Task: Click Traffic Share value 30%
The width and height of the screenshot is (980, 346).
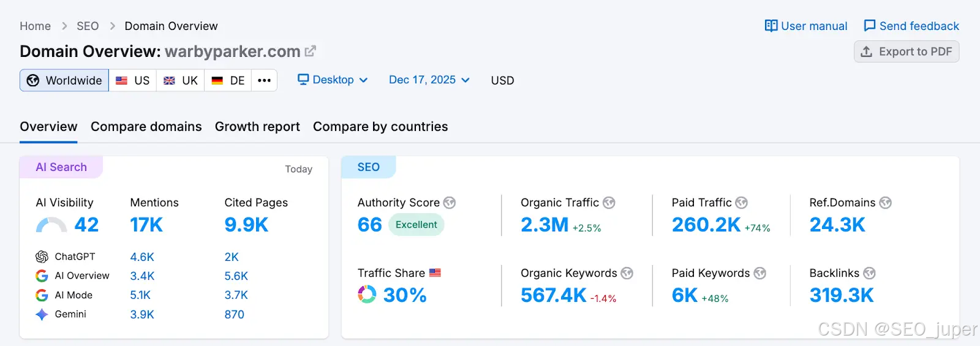Action: [x=405, y=295]
